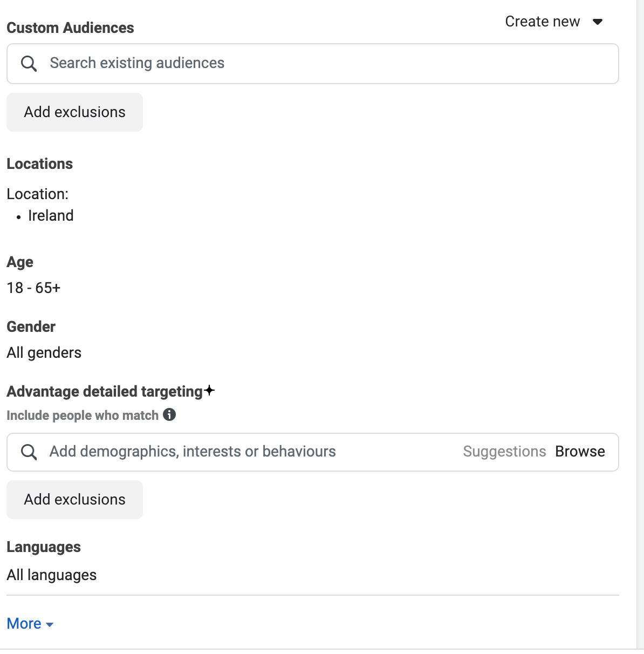
Task: Expand the More options section
Action: coord(24,624)
